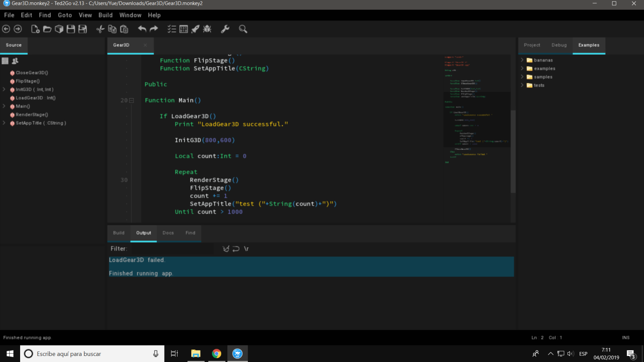
Task: Clear output with the broom icon
Action: 226,249
